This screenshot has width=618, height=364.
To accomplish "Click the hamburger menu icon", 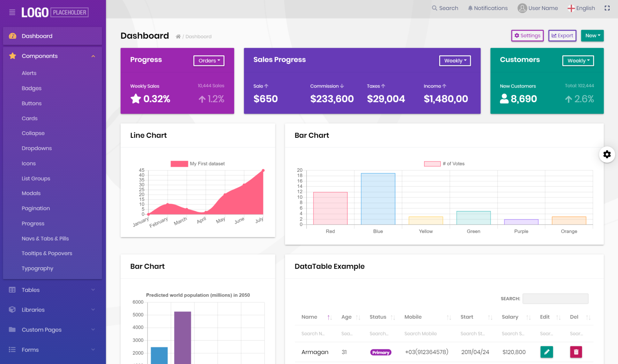I will (x=12, y=12).
